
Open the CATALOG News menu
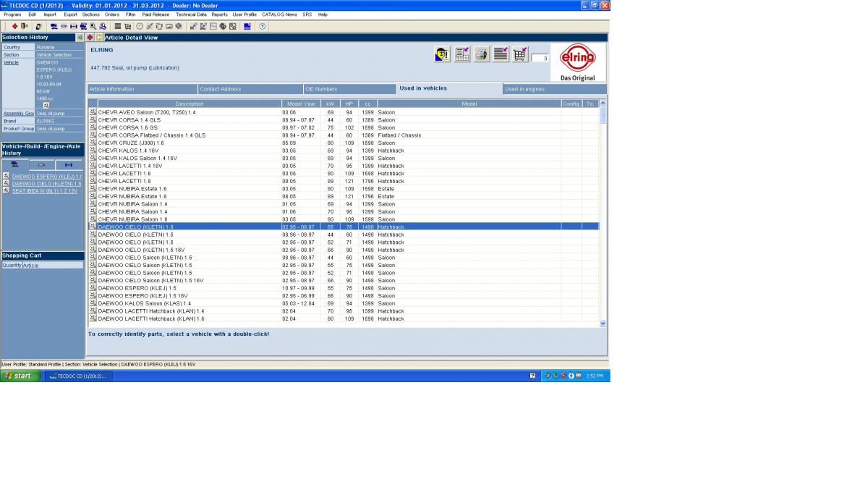click(279, 14)
